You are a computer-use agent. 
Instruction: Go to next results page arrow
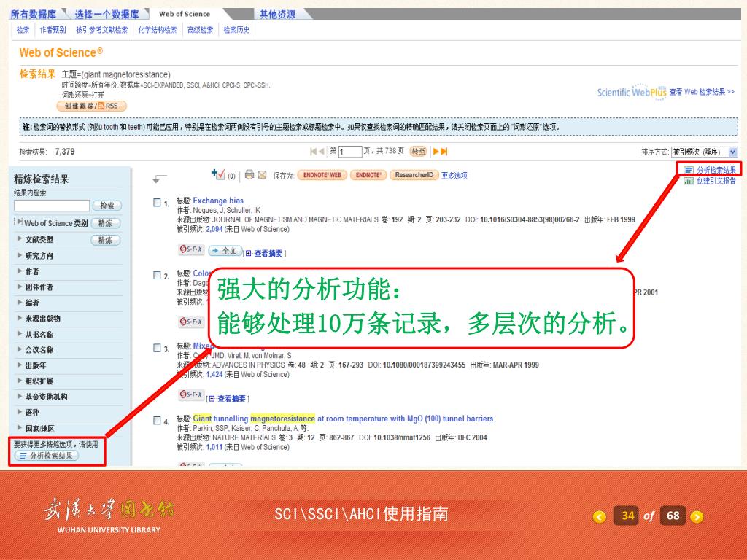pyautogui.click(x=436, y=152)
